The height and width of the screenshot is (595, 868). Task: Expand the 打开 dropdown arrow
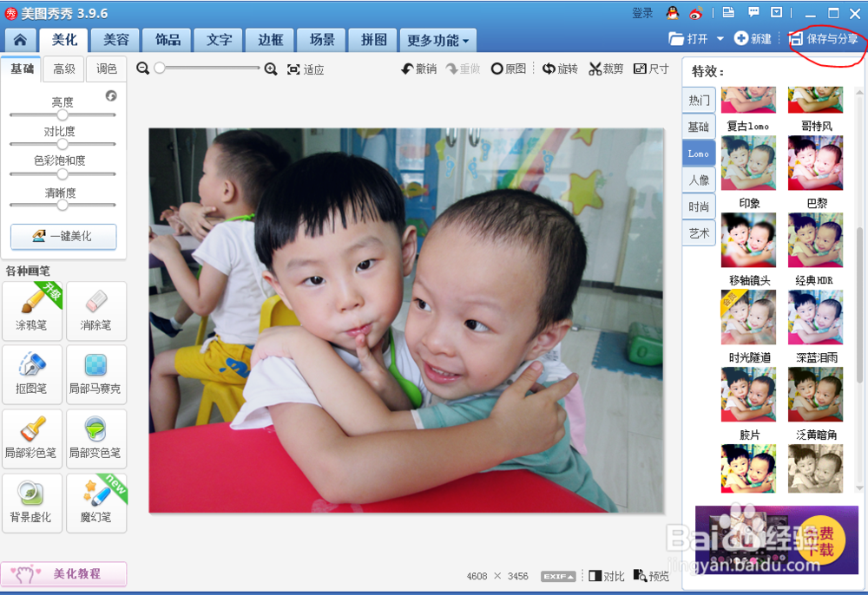coord(720,39)
